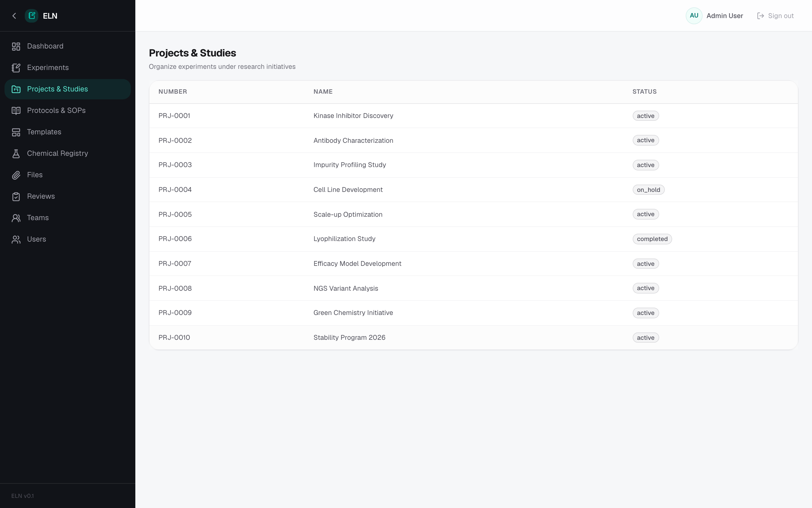
Task: Click the Teams people icon
Action: pyautogui.click(x=16, y=218)
